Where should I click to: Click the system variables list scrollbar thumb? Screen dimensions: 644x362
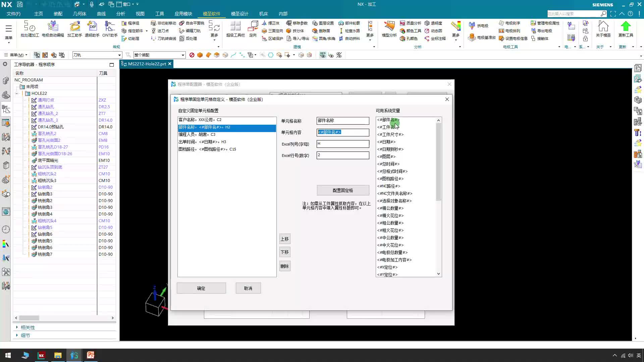[438, 162]
